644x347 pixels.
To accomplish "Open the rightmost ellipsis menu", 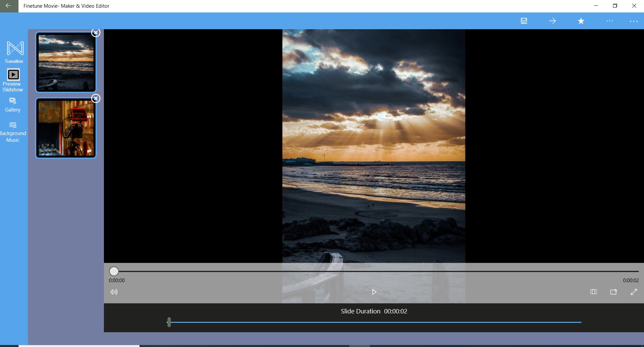I will click(634, 21).
